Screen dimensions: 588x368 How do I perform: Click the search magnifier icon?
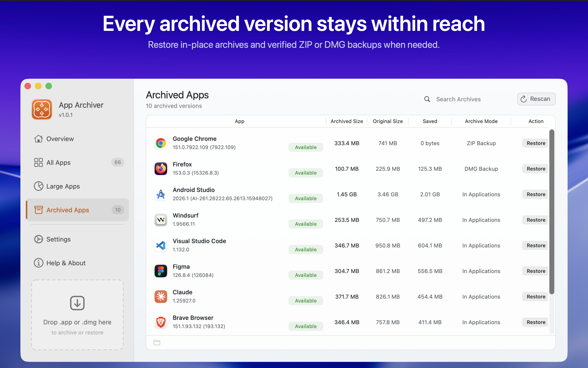point(427,99)
